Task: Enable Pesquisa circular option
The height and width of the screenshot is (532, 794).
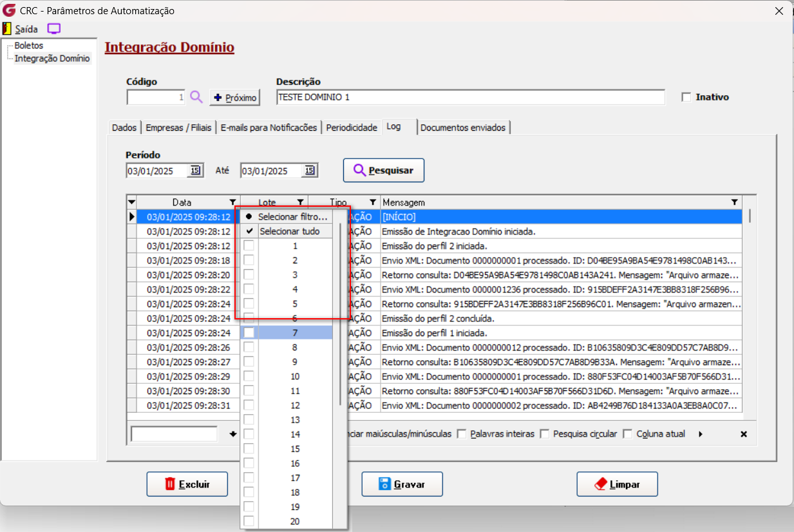Action: pyautogui.click(x=545, y=434)
